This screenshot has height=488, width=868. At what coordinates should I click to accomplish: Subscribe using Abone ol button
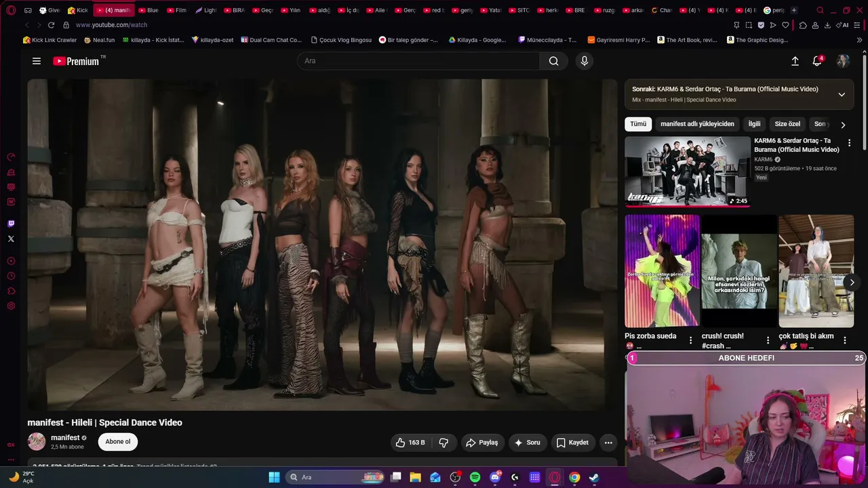(118, 442)
